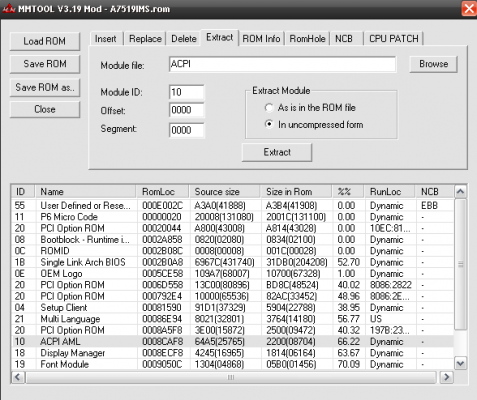Click the MMTOOL title bar app icon
Screen dimensions: 477x400
8,8
